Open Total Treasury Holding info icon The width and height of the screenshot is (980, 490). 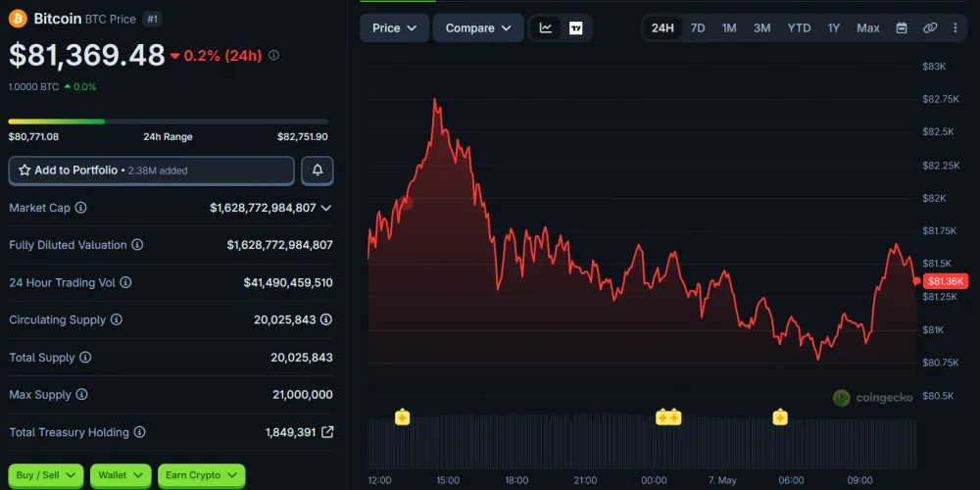tap(139, 432)
